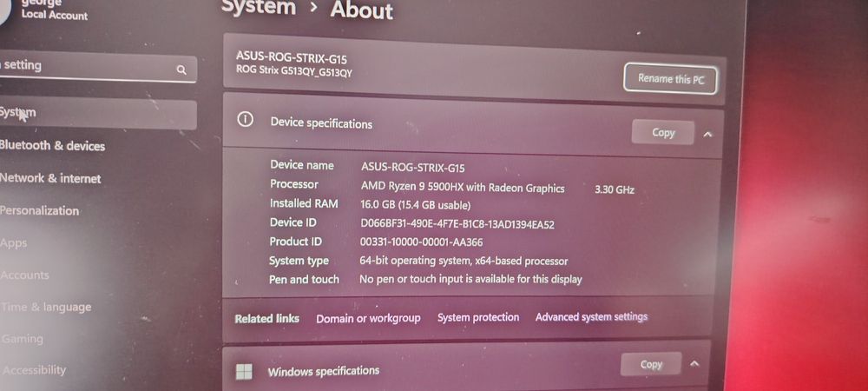The image size is (868, 391).
Task: Open Gaming settings category
Action: [x=23, y=339]
